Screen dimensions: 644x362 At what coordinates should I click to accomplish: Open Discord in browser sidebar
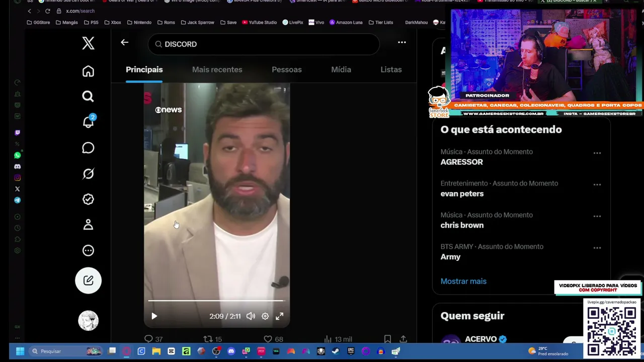point(18,166)
